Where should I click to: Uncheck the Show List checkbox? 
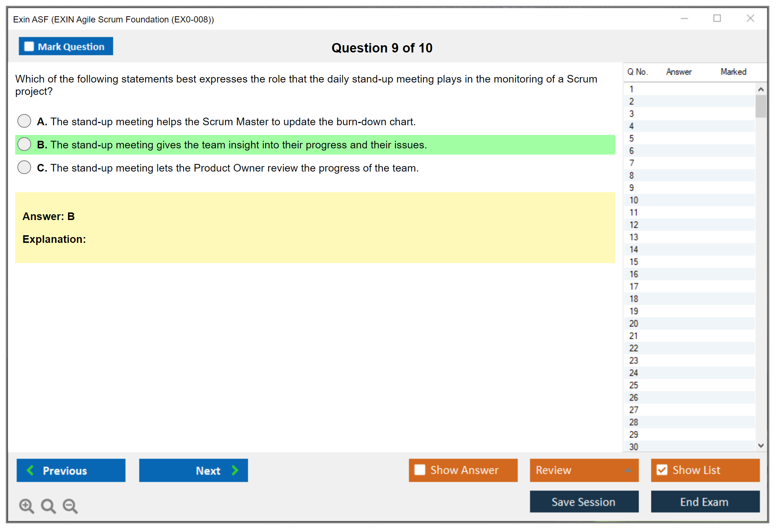662,470
